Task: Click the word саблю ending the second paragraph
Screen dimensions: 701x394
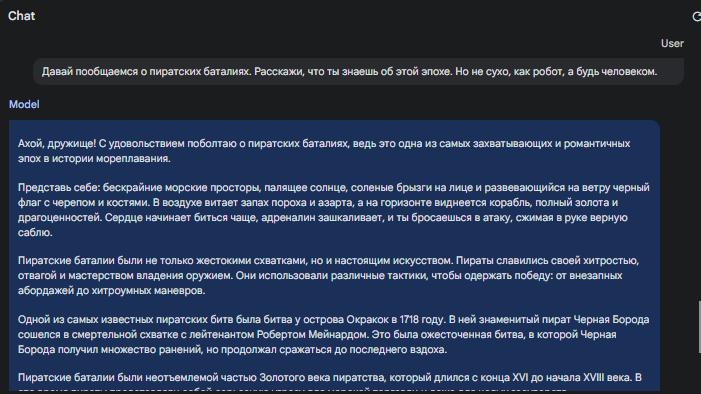Action: pos(35,233)
